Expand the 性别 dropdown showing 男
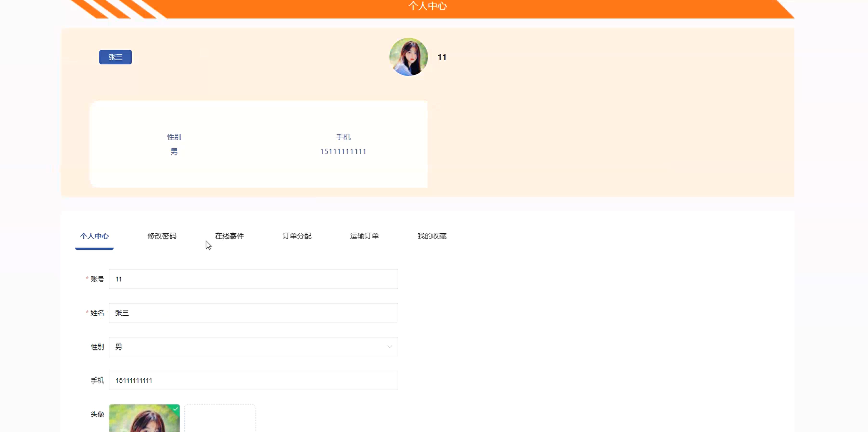868x432 pixels. coord(253,347)
